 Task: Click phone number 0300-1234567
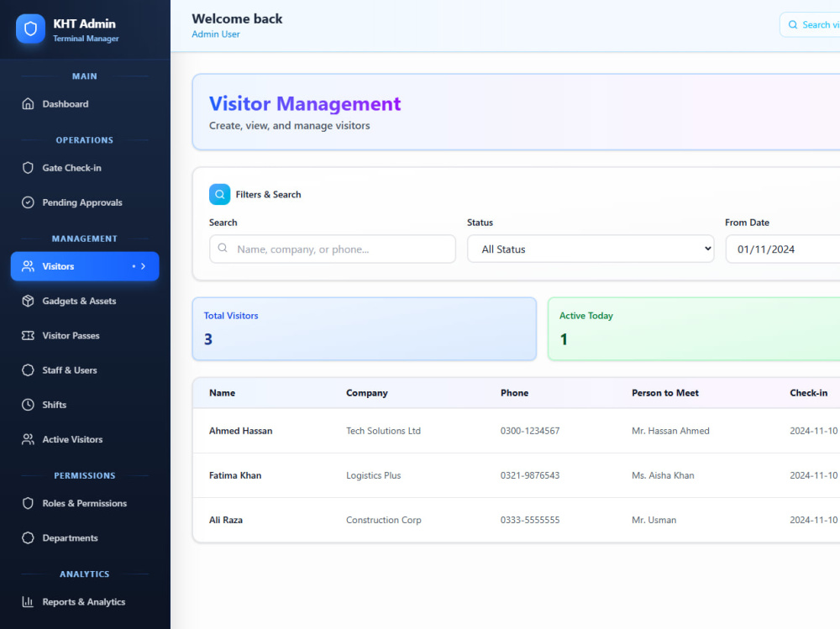click(x=530, y=431)
